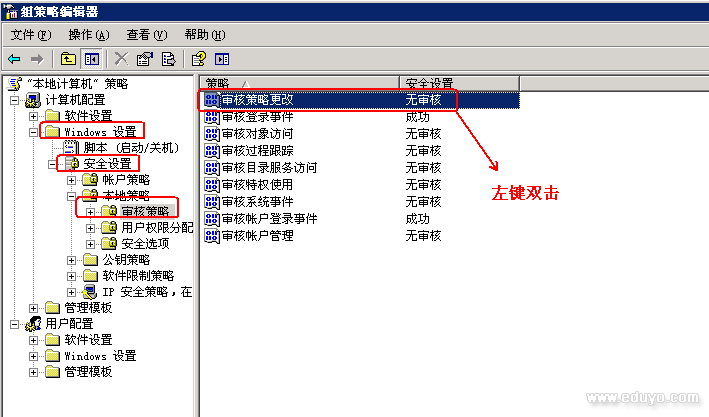
Task: Click the 安全设置 column header
Action: pyautogui.click(x=459, y=82)
